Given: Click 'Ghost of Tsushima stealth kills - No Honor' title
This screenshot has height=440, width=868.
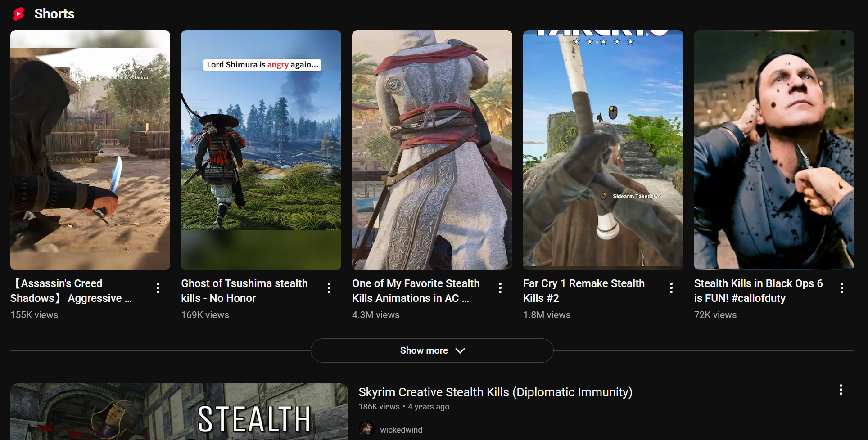Looking at the screenshot, I should point(244,291).
